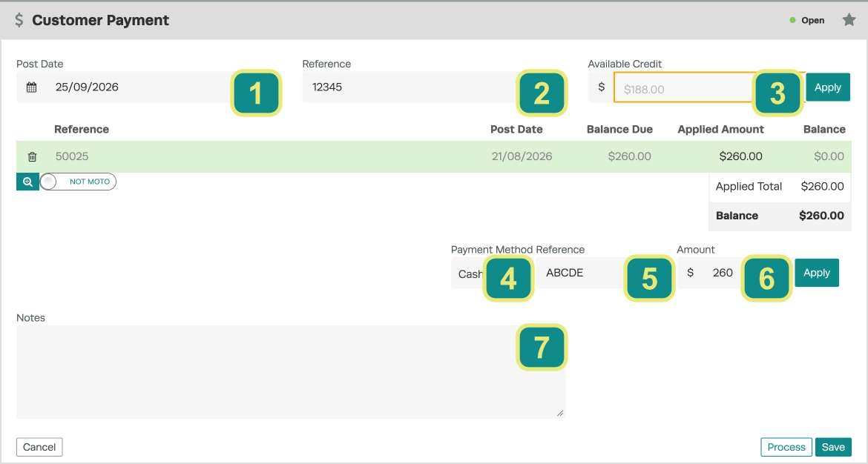Image resolution: width=868 pixels, height=464 pixels.
Task: Click the dollar sign Customer Payment icon
Action: click(19, 20)
